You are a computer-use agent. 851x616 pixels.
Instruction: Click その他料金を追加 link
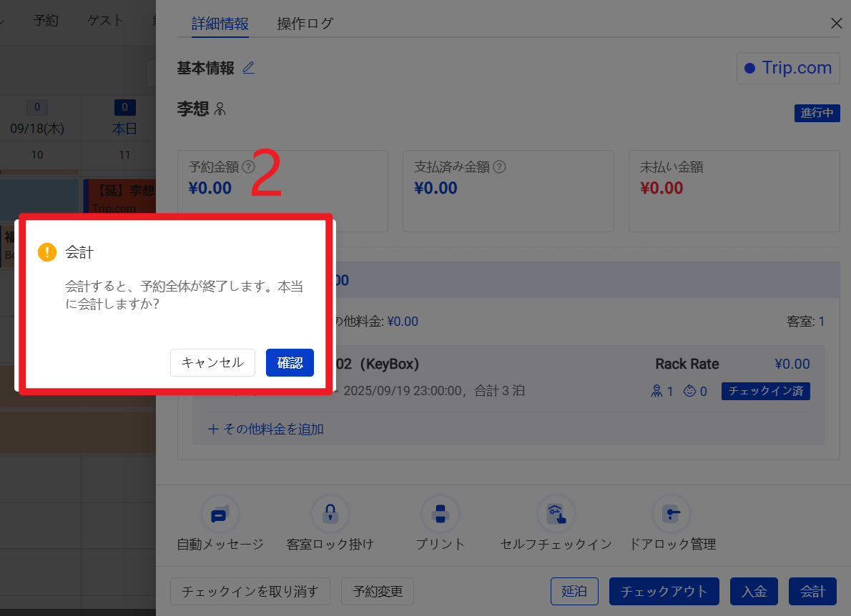[x=266, y=429]
